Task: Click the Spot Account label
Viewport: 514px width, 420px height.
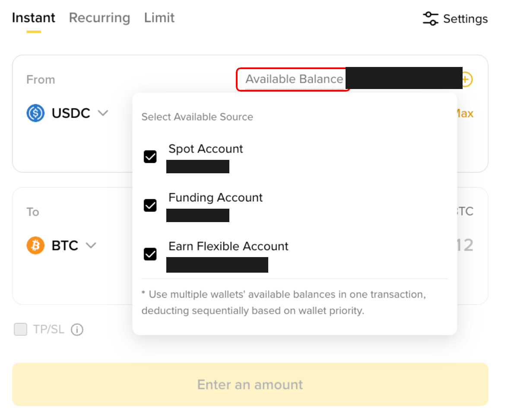Action: coord(206,149)
